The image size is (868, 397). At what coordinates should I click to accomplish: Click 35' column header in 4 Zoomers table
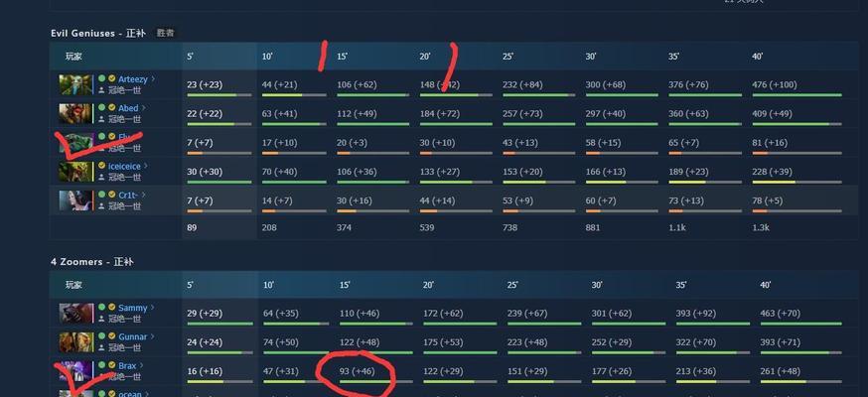(681, 285)
